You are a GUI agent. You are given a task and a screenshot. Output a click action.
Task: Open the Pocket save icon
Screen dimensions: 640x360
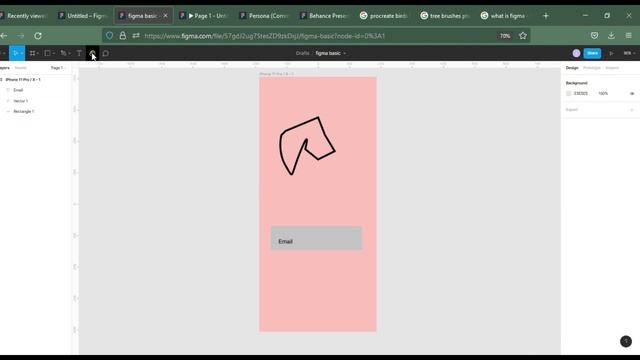594,36
